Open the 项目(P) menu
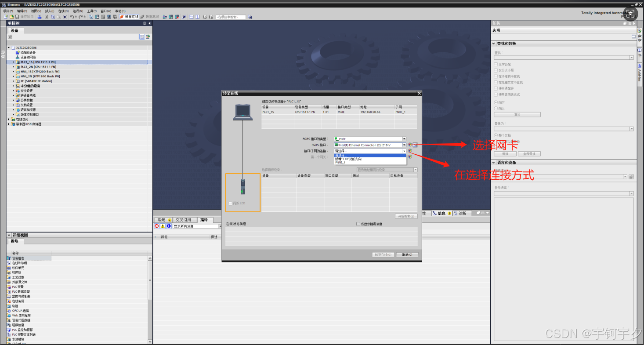 (x=8, y=11)
